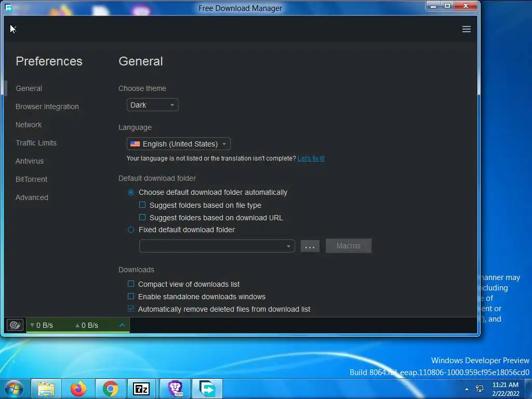Click the network tray icon
532x399 pixels.
(480, 389)
